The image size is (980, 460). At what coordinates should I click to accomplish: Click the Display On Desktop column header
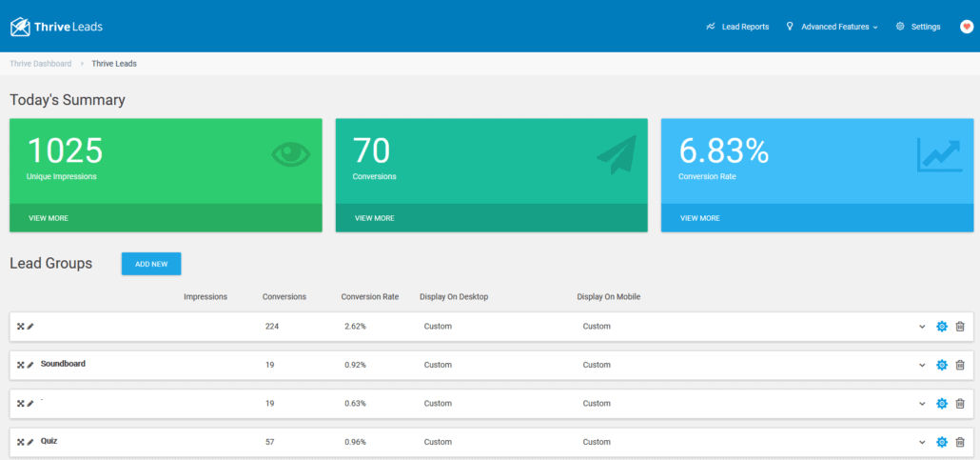pos(454,296)
